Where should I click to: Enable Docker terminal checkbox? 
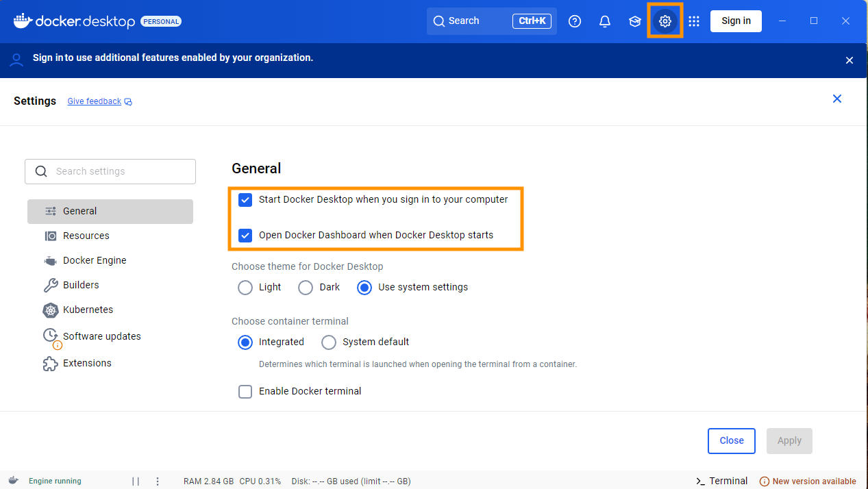245,392
